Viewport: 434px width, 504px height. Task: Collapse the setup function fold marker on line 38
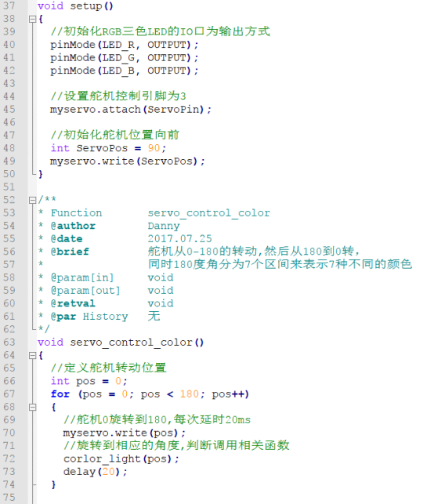coord(32,20)
